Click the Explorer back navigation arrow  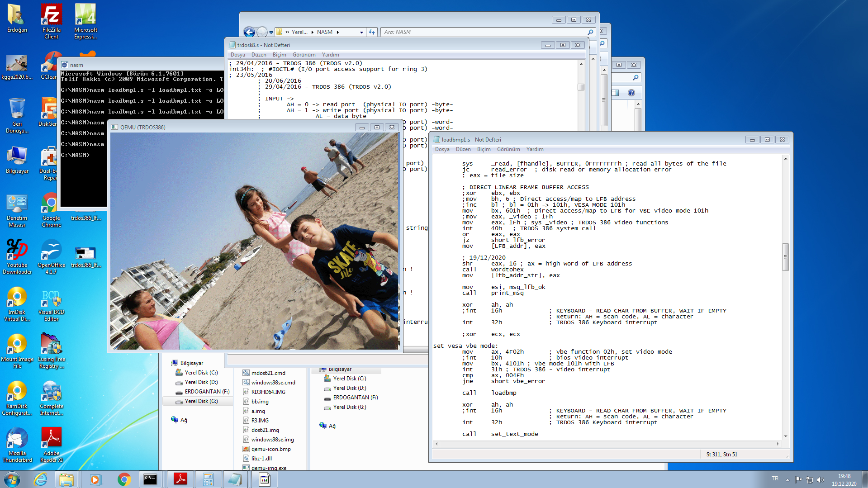[x=249, y=32]
